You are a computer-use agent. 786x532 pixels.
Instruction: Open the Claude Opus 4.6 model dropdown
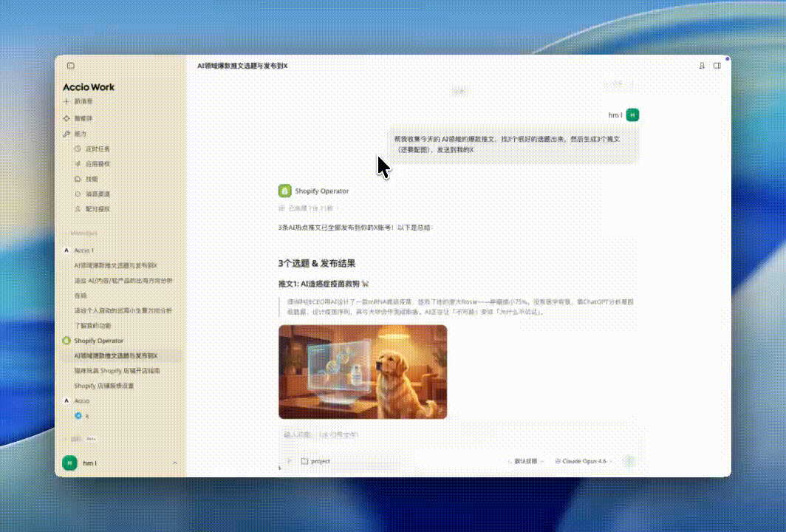coord(584,460)
